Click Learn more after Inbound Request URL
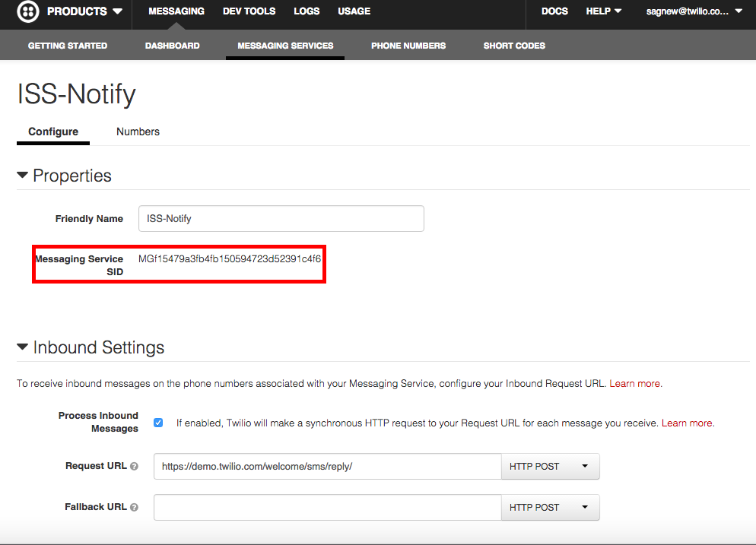The width and height of the screenshot is (756, 545). (x=635, y=383)
